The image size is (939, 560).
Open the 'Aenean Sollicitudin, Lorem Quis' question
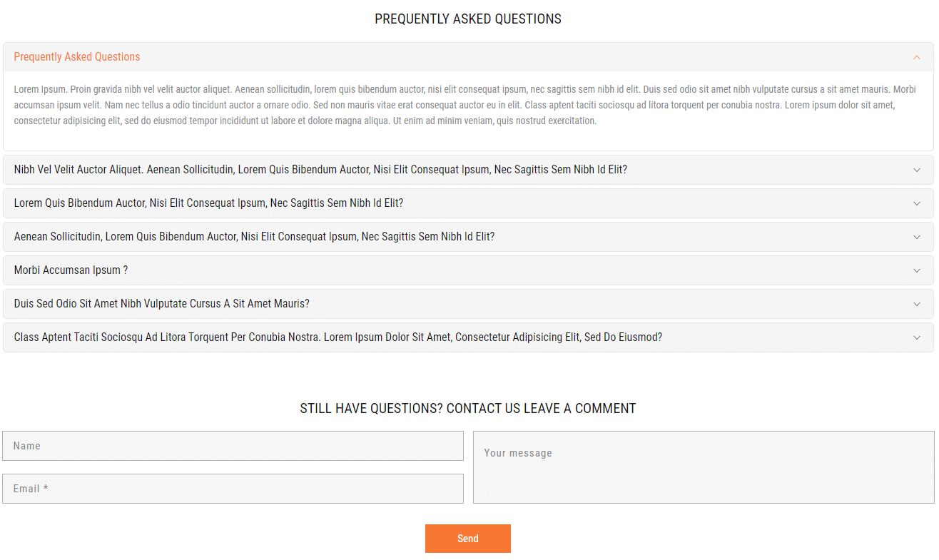254,237
